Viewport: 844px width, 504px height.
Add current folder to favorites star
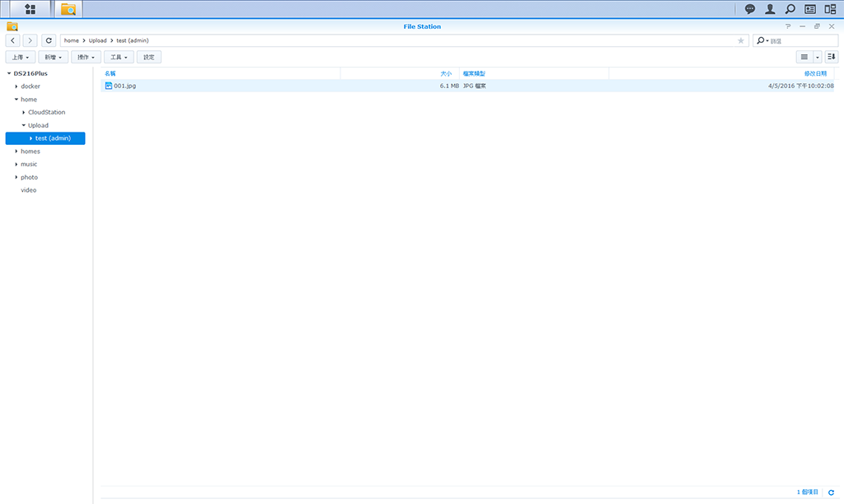(x=741, y=40)
